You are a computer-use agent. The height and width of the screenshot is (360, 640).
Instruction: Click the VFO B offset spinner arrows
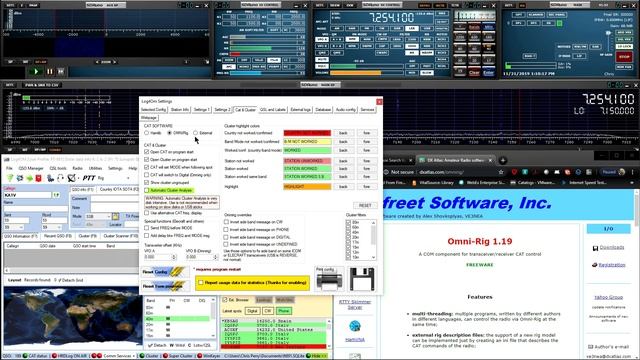pyautogui.click(x=216, y=257)
